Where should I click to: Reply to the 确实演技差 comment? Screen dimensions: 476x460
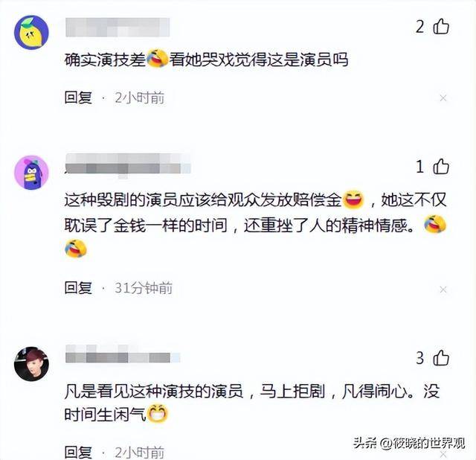pos(78,98)
